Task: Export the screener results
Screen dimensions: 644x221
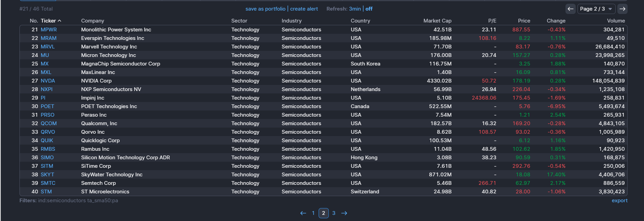Action: [619, 201]
